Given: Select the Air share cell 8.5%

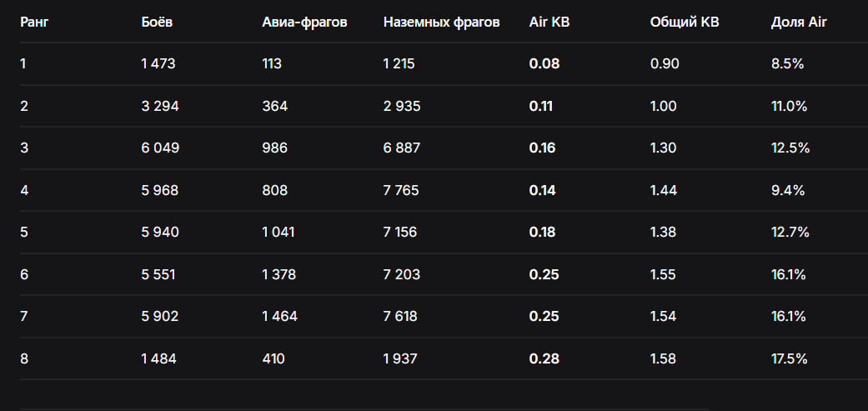Looking at the screenshot, I should (x=787, y=63).
